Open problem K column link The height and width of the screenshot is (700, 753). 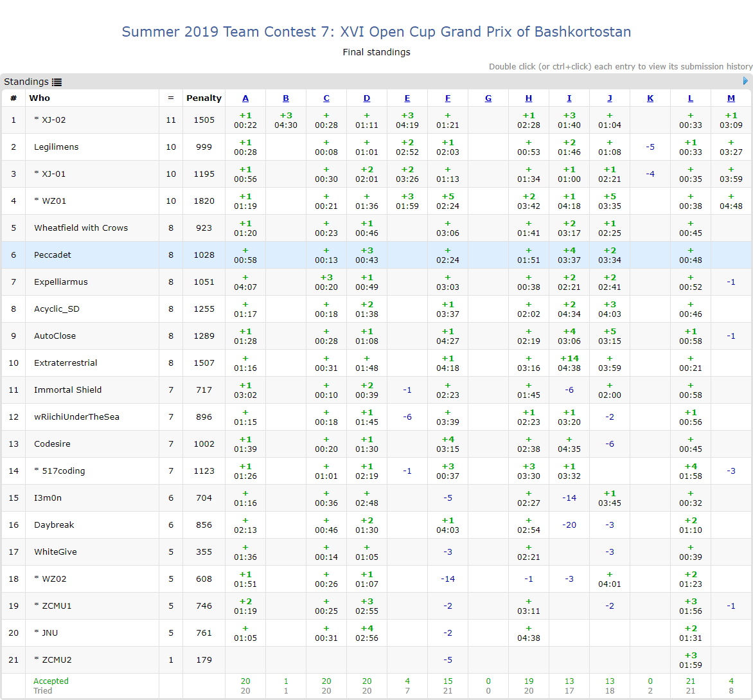pos(650,98)
